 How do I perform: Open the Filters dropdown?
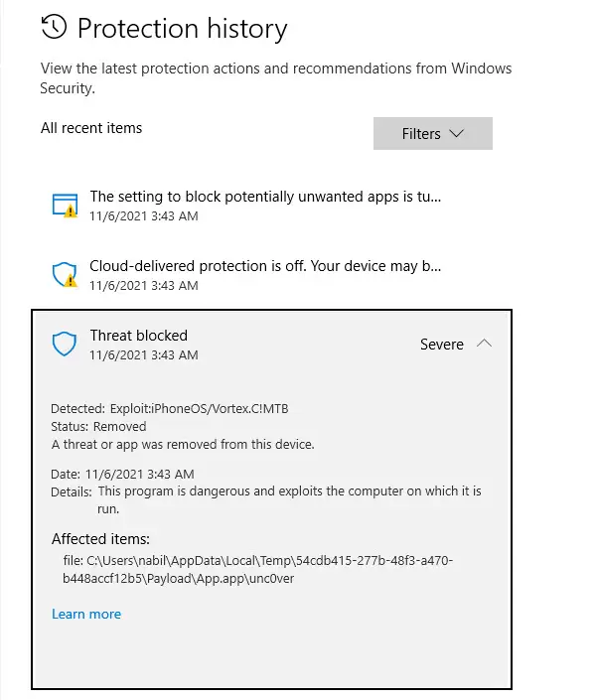tap(432, 133)
